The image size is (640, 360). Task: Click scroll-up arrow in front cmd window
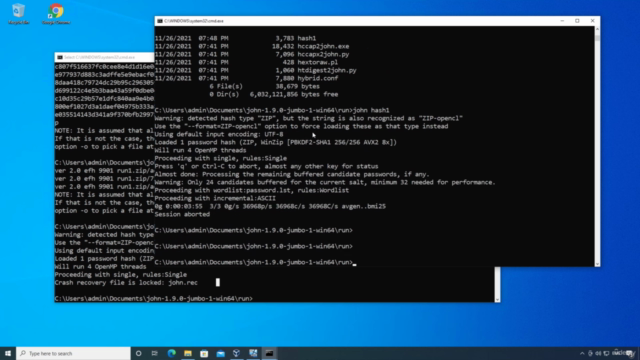(x=597, y=29)
